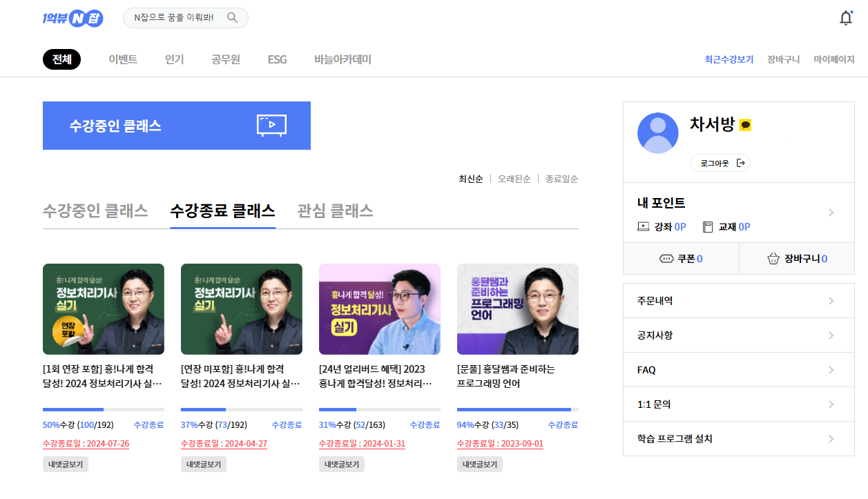Expand 내 포인트 with its chevron
868x499 pixels.
coord(831,213)
